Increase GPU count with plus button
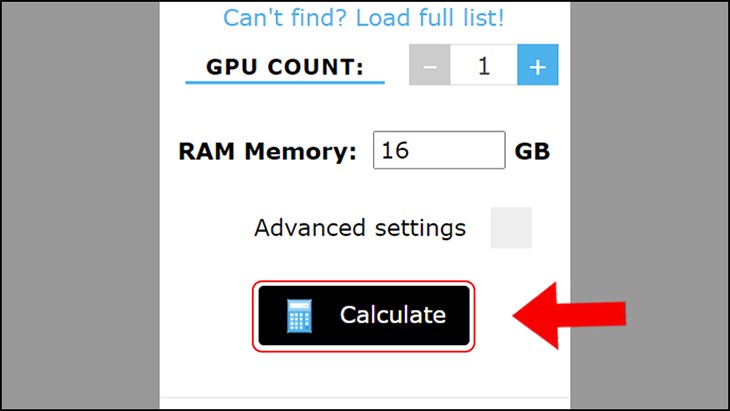Screen dimensions: 730x411 (538, 65)
